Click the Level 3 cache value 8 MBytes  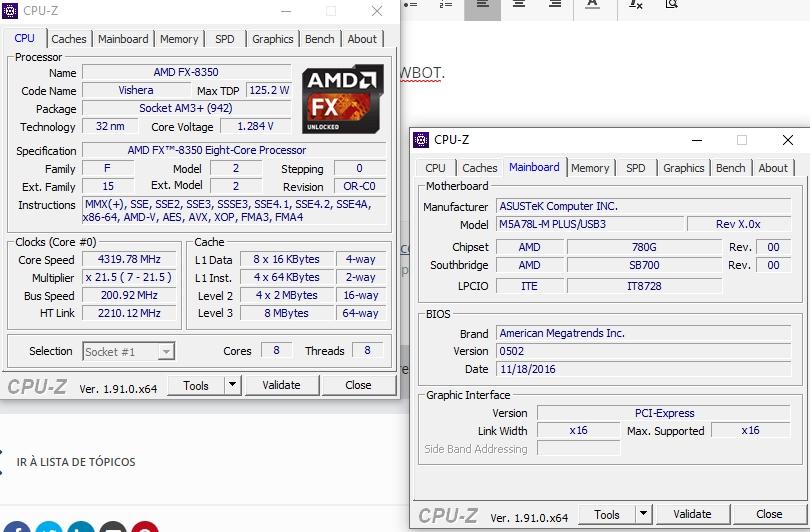287,313
